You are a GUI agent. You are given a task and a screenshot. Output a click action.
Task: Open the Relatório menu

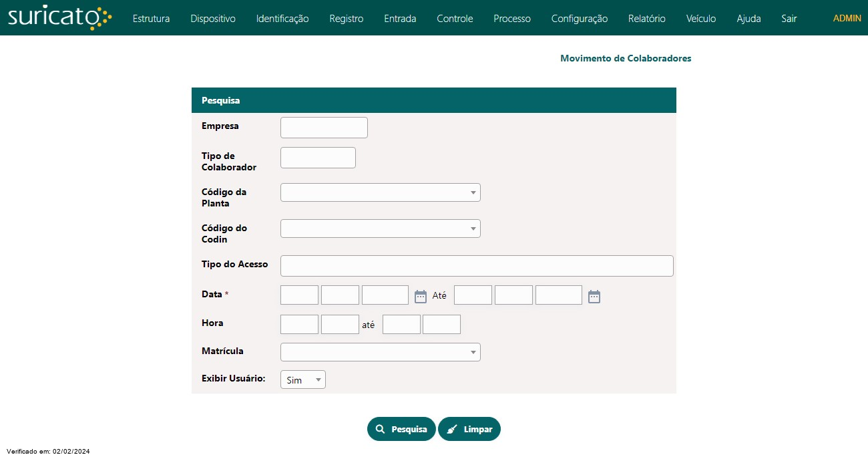646,19
